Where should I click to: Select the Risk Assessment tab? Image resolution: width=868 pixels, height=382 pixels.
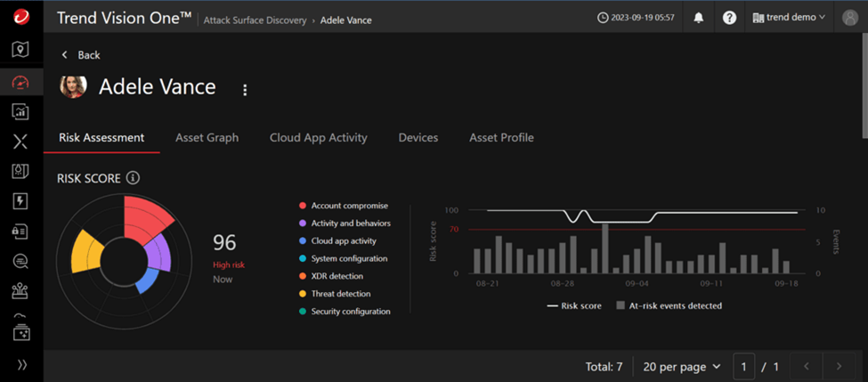(x=101, y=138)
